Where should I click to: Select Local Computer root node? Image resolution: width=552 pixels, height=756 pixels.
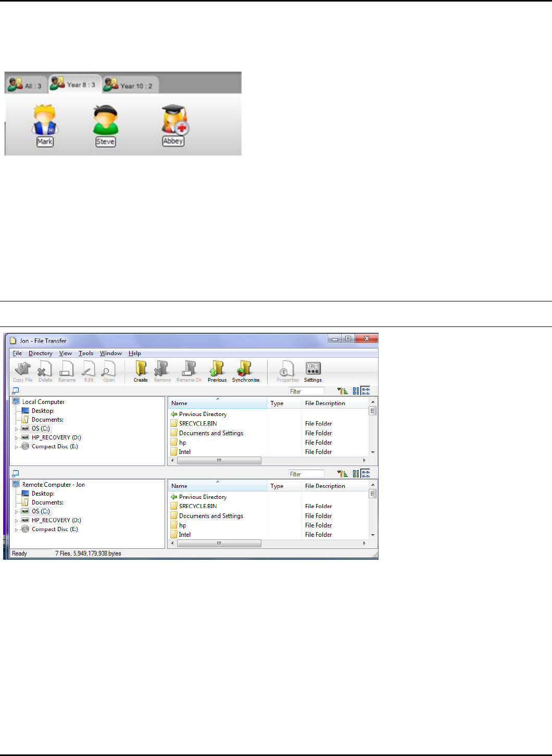(x=43, y=402)
